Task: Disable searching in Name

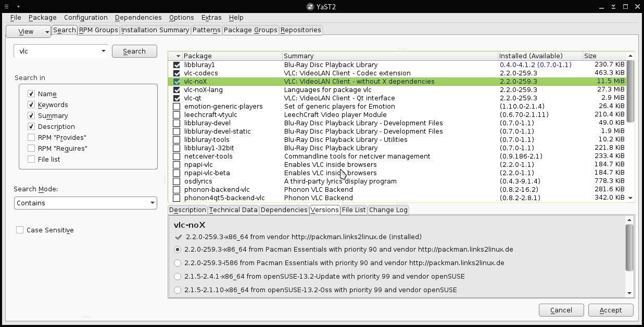Action: click(x=31, y=94)
